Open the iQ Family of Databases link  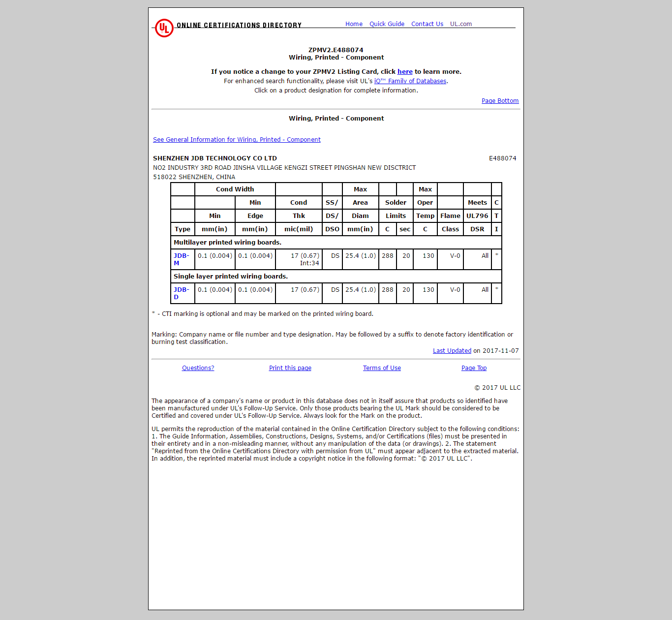click(410, 81)
